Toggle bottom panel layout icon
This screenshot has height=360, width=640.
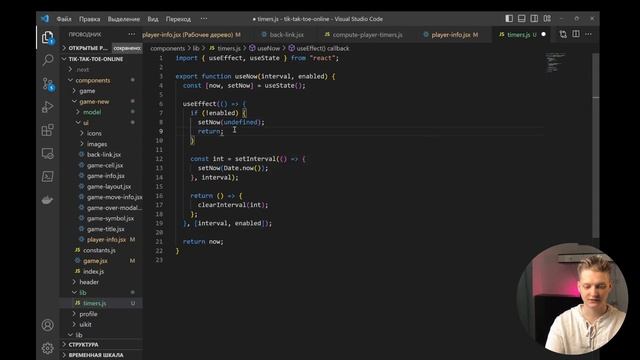(x=522, y=18)
